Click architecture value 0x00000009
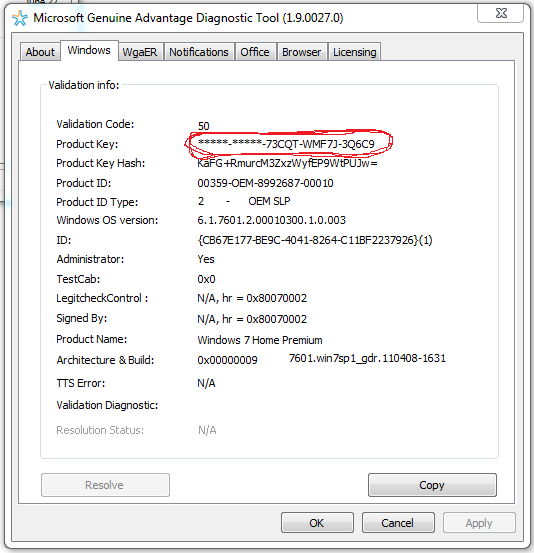The height and width of the screenshot is (553, 534). (227, 360)
